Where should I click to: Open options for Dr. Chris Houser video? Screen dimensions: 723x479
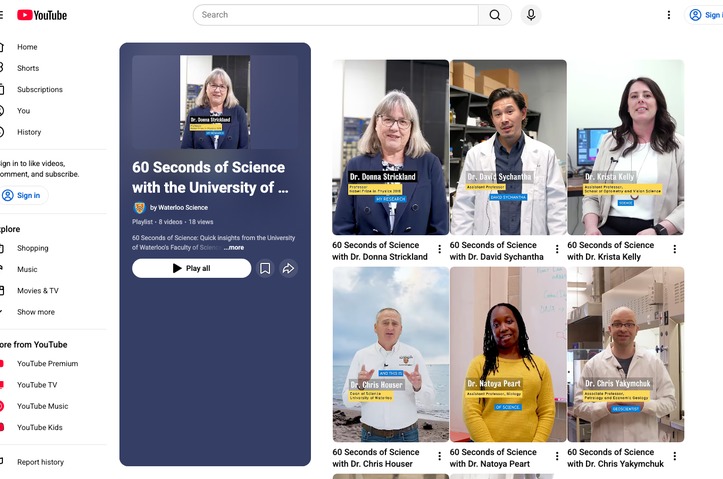tap(439, 456)
